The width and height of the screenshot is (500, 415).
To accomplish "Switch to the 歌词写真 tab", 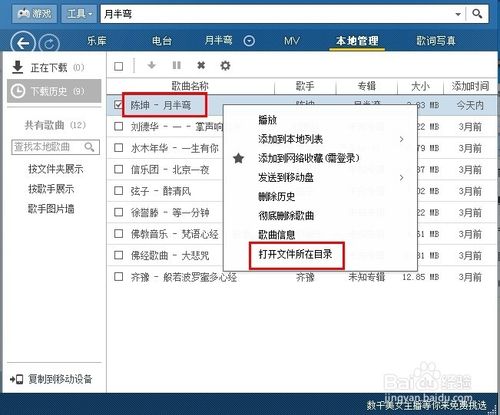I will click(436, 41).
